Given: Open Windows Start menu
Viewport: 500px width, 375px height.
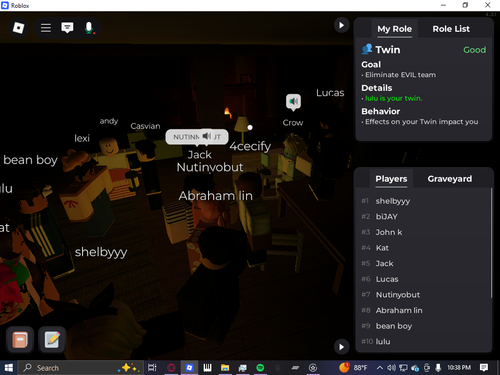Looking at the screenshot, I should (x=9, y=368).
